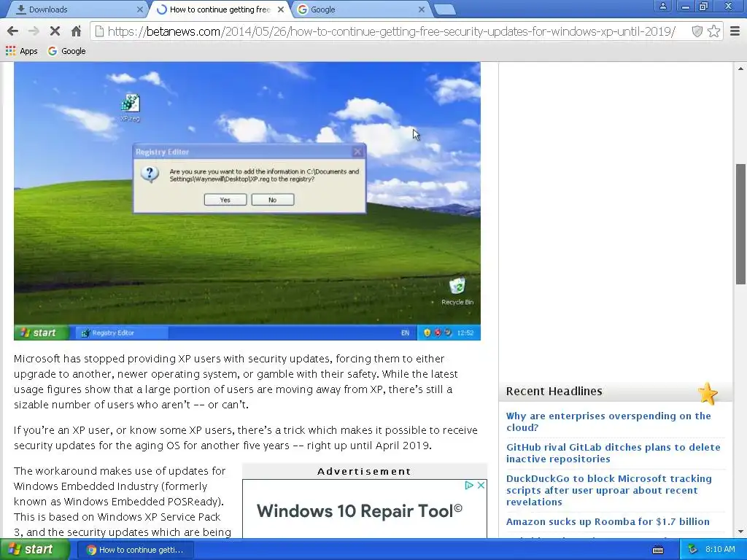
Task: Click the user profile button
Action: click(x=662, y=7)
